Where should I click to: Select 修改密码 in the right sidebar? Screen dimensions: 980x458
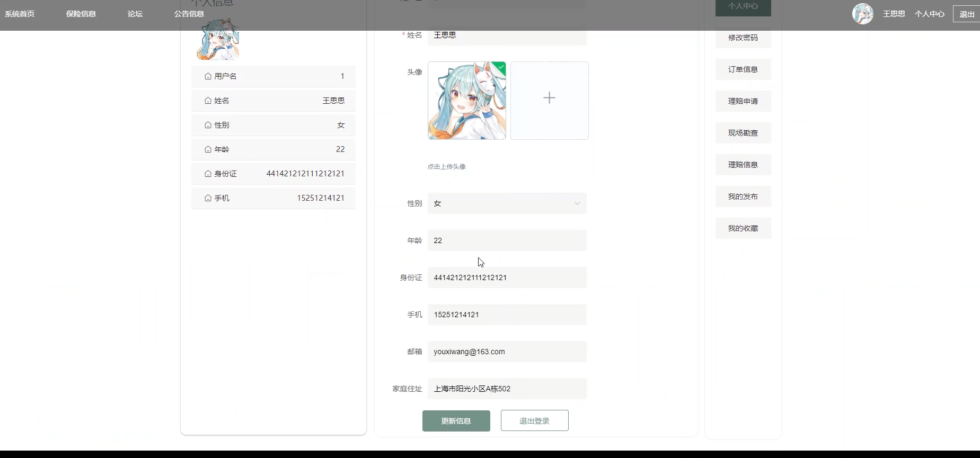point(743,38)
